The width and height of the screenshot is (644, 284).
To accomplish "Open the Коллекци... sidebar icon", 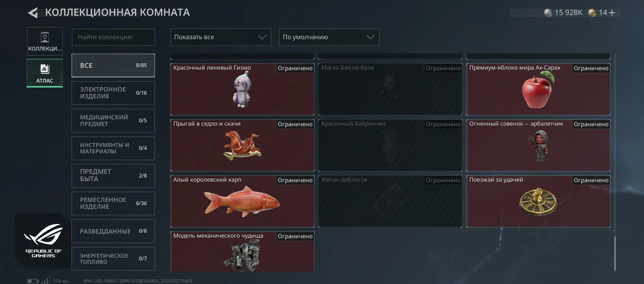I will (45, 41).
